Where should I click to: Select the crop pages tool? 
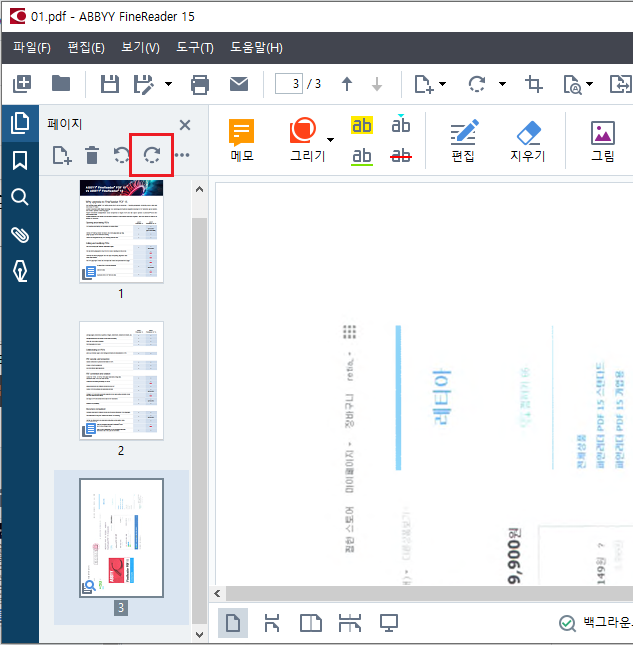tap(533, 84)
